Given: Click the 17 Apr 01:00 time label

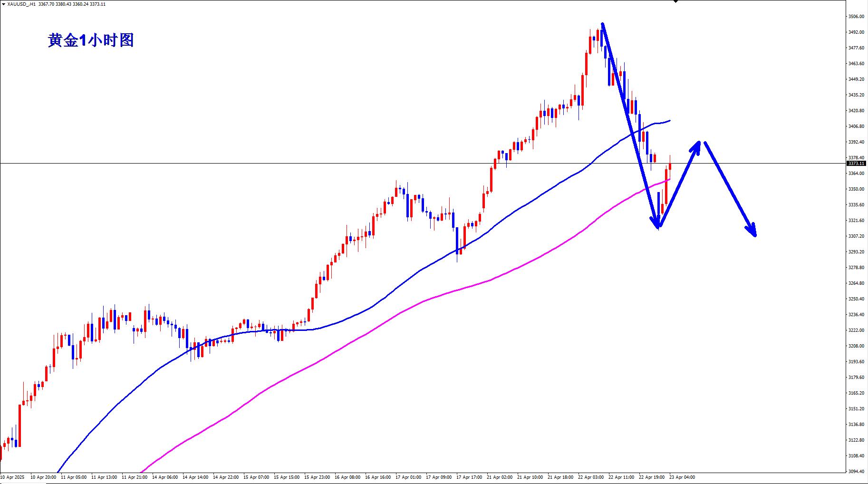Looking at the screenshot, I should [408, 477].
